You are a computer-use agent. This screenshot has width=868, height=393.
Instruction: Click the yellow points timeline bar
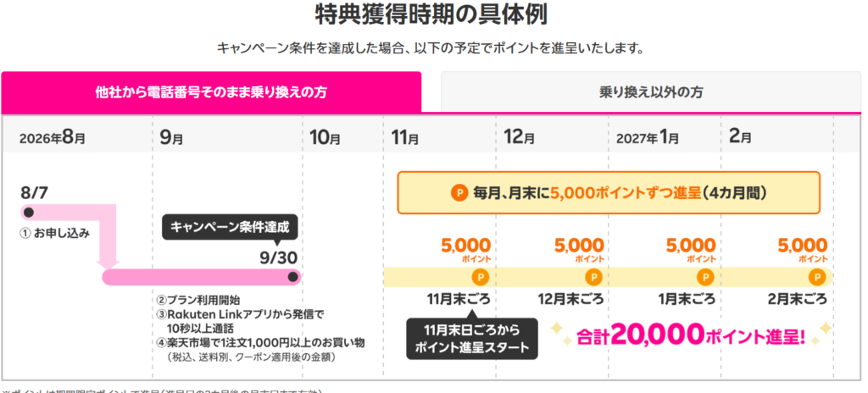[x=608, y=277]
